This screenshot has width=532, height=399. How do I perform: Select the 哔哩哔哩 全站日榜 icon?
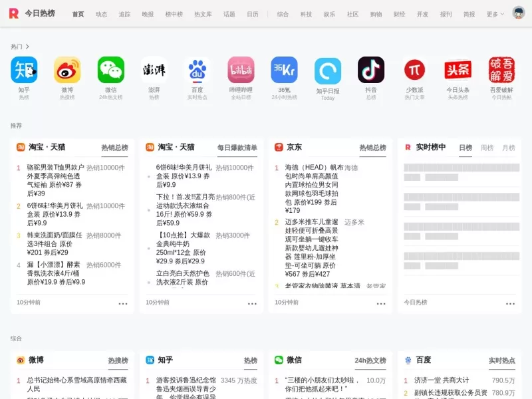(x=241, y=69)
